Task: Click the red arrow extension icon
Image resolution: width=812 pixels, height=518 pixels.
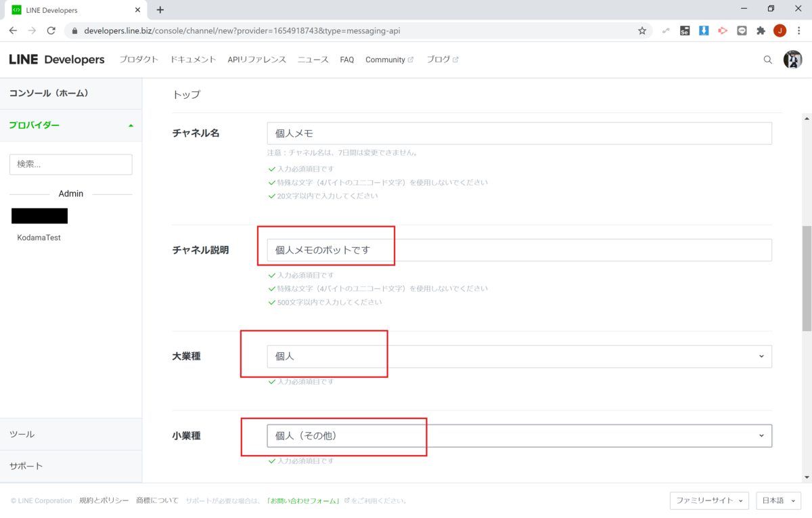Action: coord(723,30)
